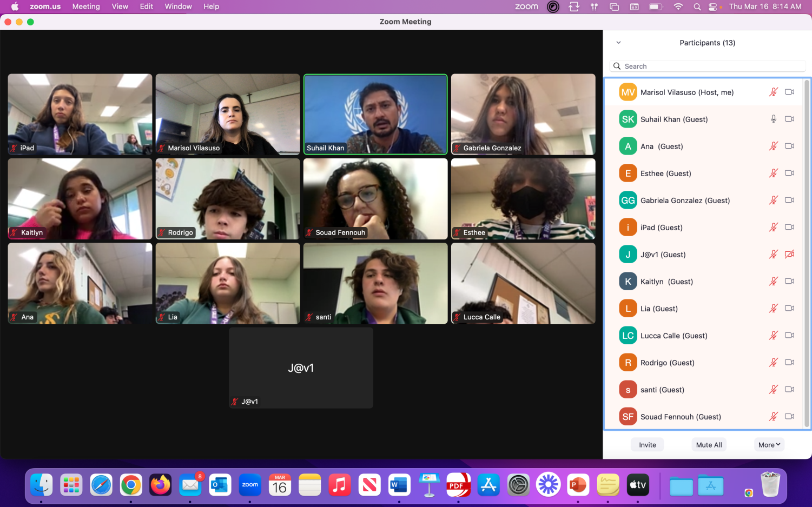
Task: Select Gabriela Gonzalez's video tile
Action: 523,115
